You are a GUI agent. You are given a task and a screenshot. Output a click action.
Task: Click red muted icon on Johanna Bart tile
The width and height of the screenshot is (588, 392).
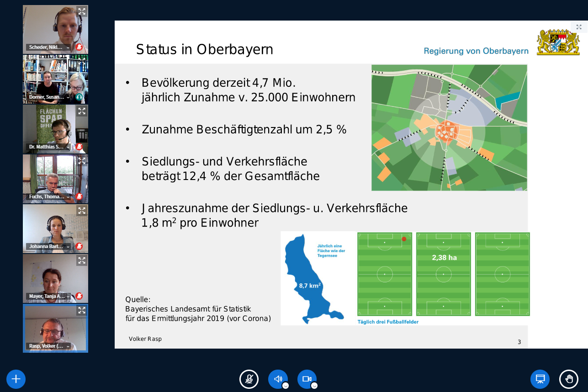pos(79,246)
